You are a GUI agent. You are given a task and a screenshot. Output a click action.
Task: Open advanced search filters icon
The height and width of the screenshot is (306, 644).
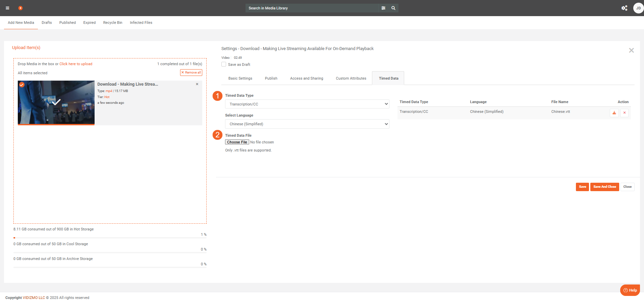click(x=383, y=8)
